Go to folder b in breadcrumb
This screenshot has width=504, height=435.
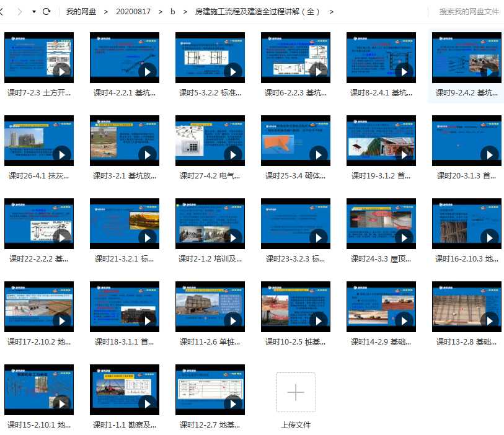[x=173, y=12]
